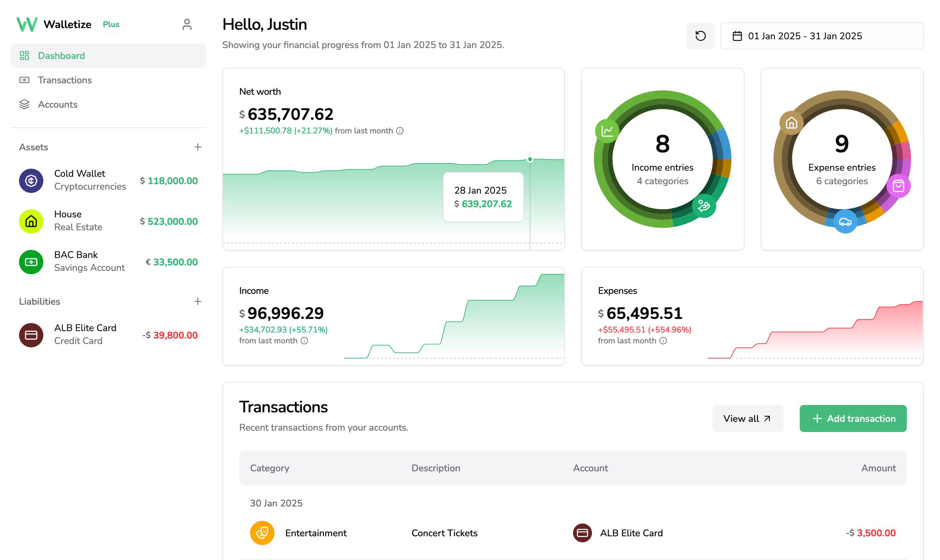Select the House real estate icon
This screenshot has width=940, height=560.
[31, 221]
